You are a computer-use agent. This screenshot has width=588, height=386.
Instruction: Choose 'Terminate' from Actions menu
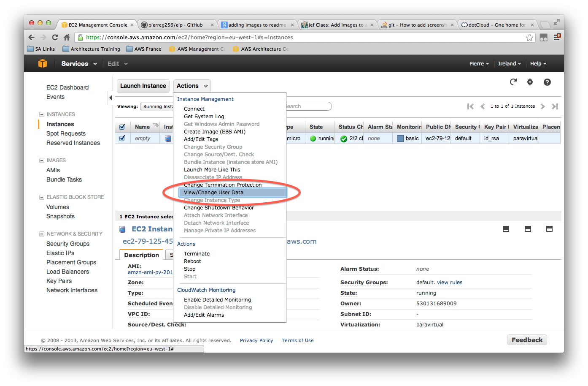point(197,254)
